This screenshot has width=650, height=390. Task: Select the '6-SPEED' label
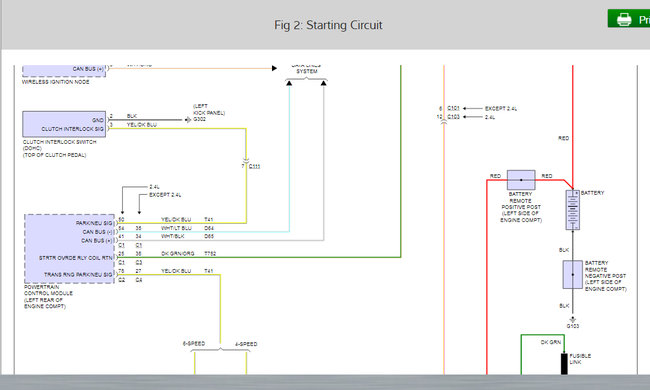pyautogui.click(x=194, y=344)
